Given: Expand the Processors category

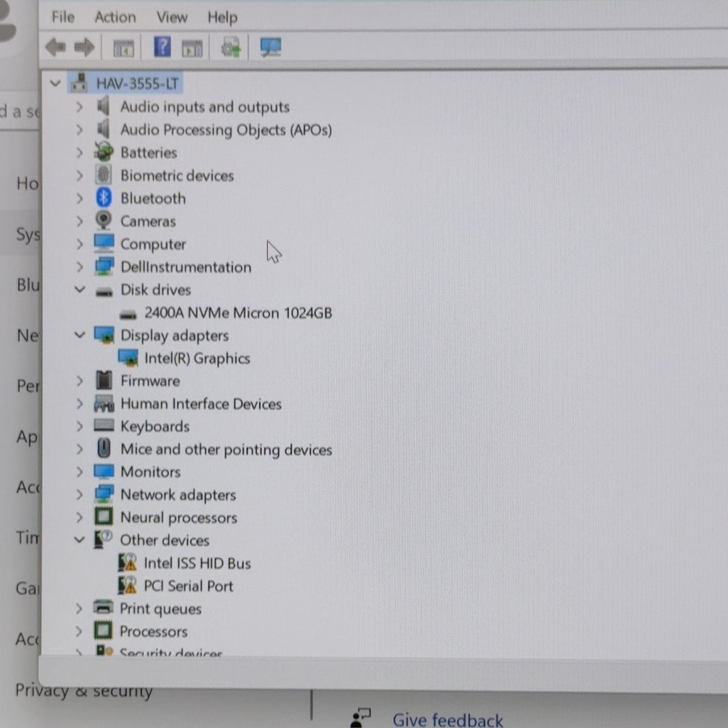Looking at the screenshot, I should pos(79,631).
